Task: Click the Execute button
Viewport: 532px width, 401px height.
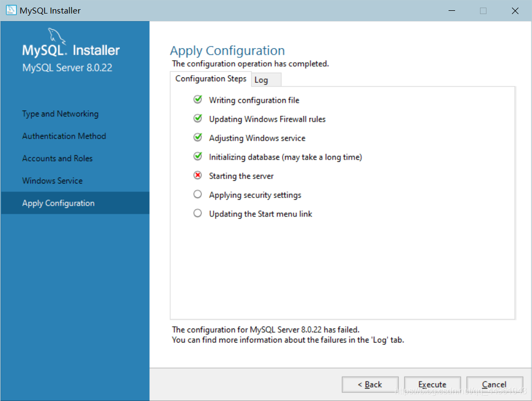Action: point(432,384)
